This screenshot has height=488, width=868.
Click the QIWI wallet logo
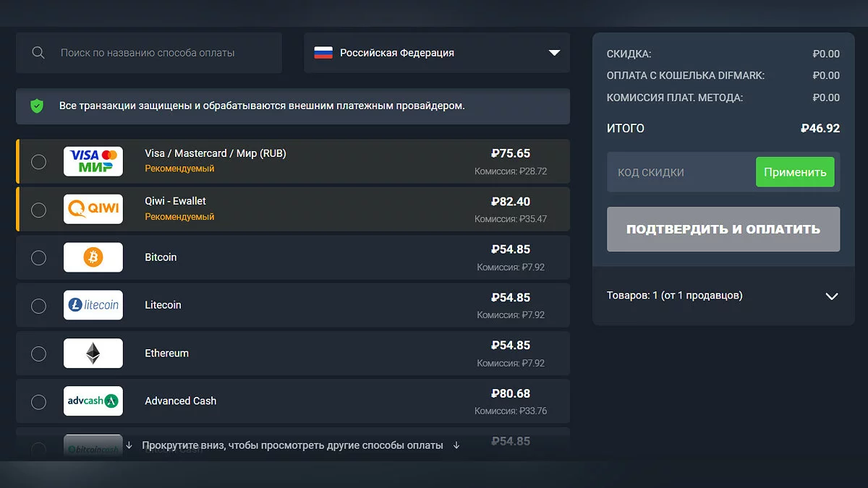click(93, 210)
